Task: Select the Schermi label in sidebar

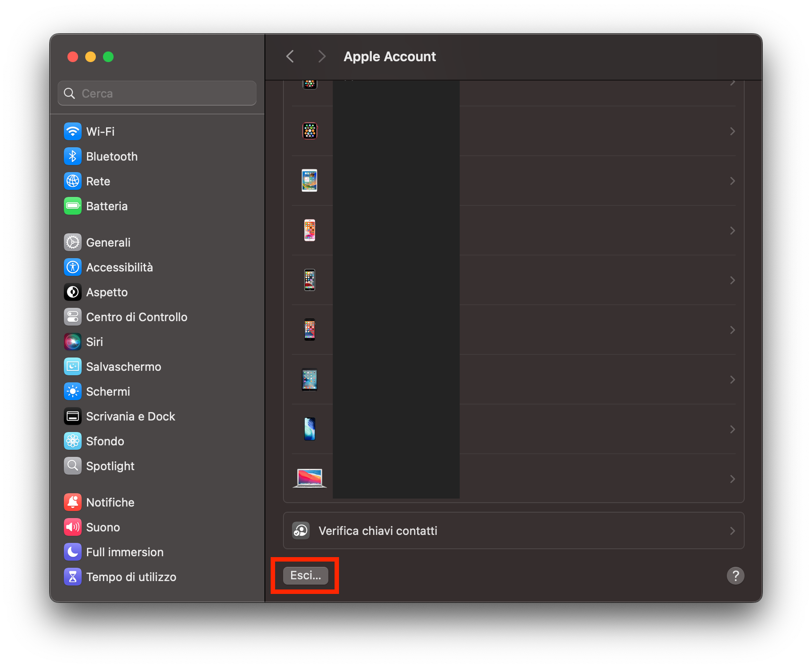Action: (108, 392)
